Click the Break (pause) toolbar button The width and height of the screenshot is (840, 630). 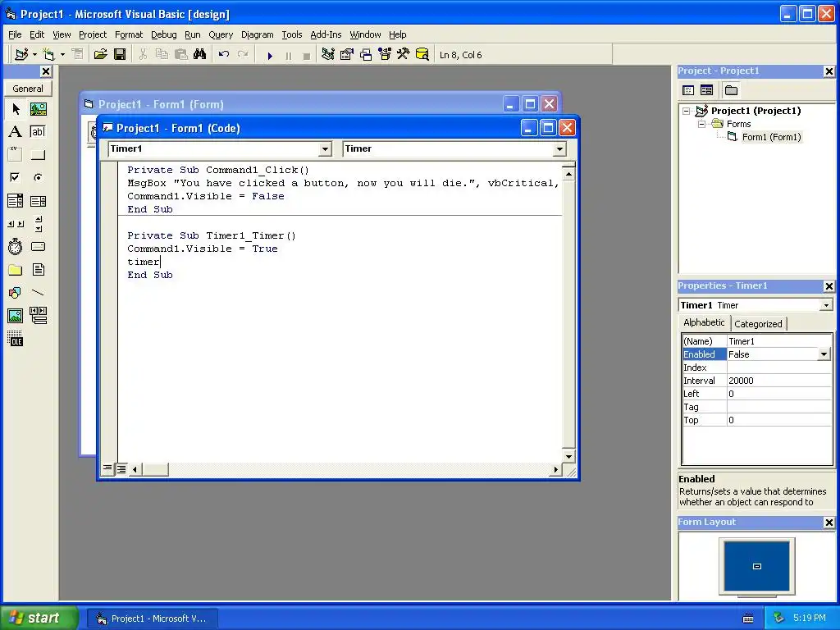[289, 55]
